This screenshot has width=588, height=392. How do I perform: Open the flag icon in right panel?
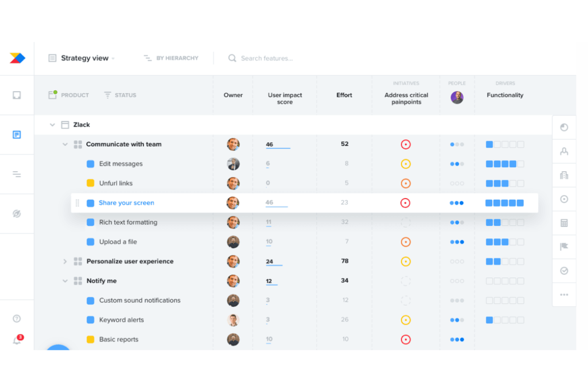point(564,247)
